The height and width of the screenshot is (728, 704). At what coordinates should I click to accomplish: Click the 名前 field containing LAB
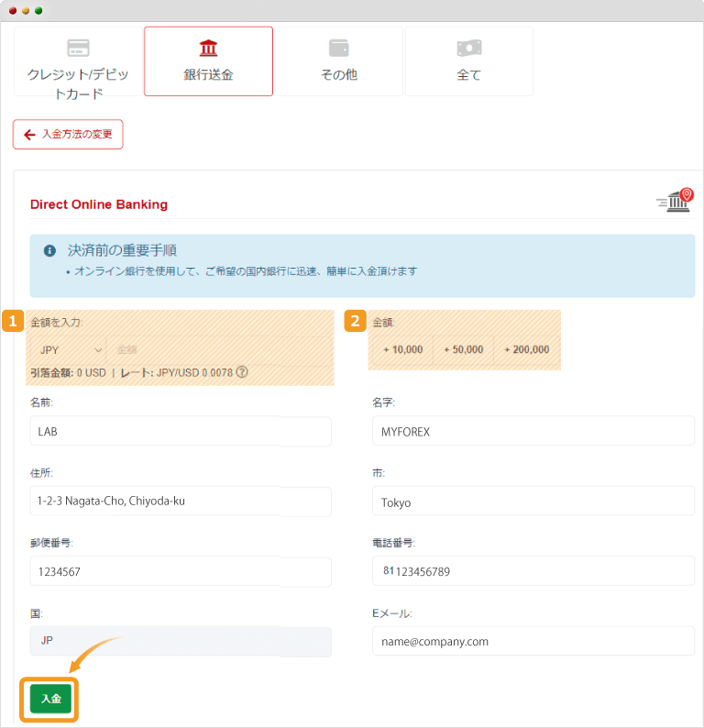(181, 431)
